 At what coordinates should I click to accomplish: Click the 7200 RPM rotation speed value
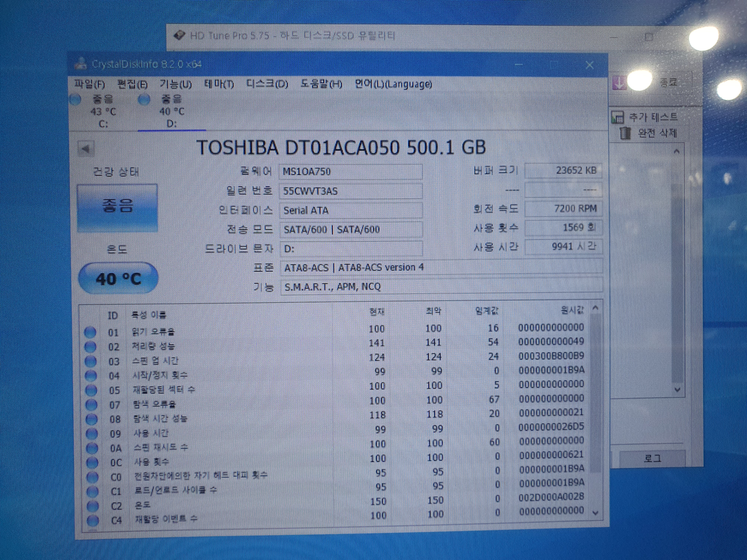(563, 209)
